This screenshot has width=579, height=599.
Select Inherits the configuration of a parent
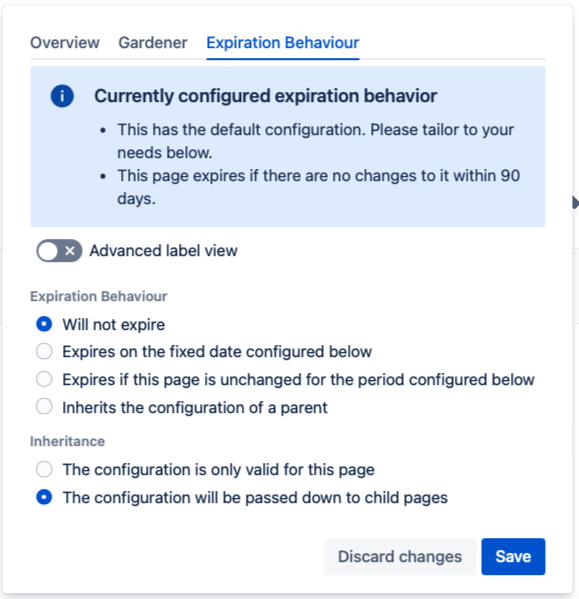tap(44, 407)
